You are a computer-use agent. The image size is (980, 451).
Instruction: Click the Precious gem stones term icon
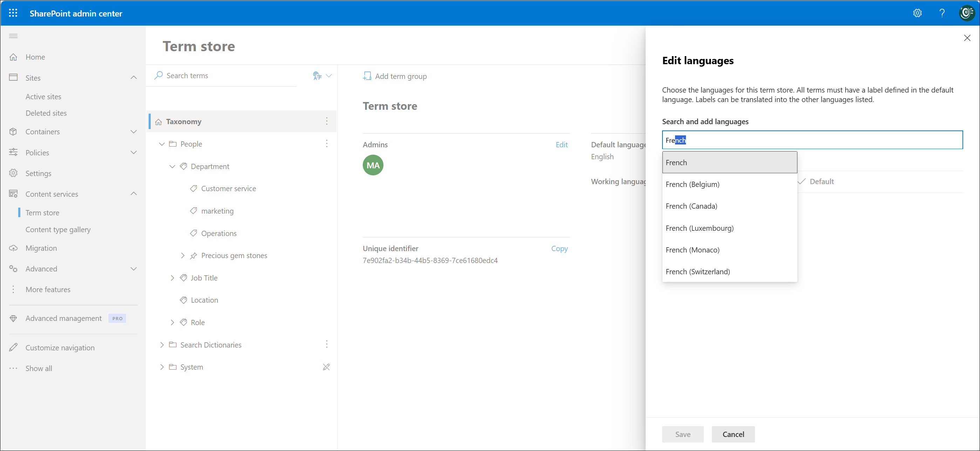coord(194,255)
